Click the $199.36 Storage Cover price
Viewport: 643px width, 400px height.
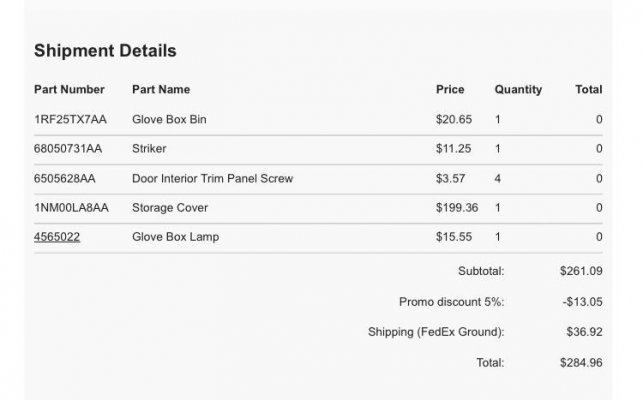tap(457, 208)
